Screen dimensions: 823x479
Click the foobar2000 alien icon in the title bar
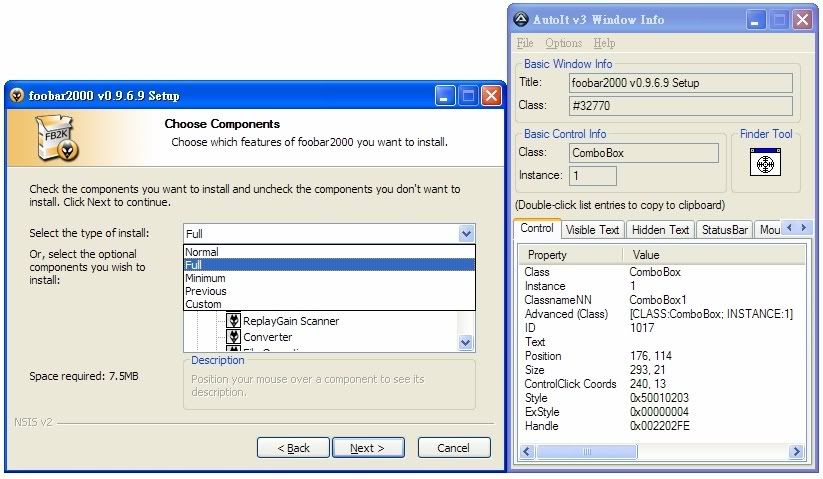pos(18,95)
